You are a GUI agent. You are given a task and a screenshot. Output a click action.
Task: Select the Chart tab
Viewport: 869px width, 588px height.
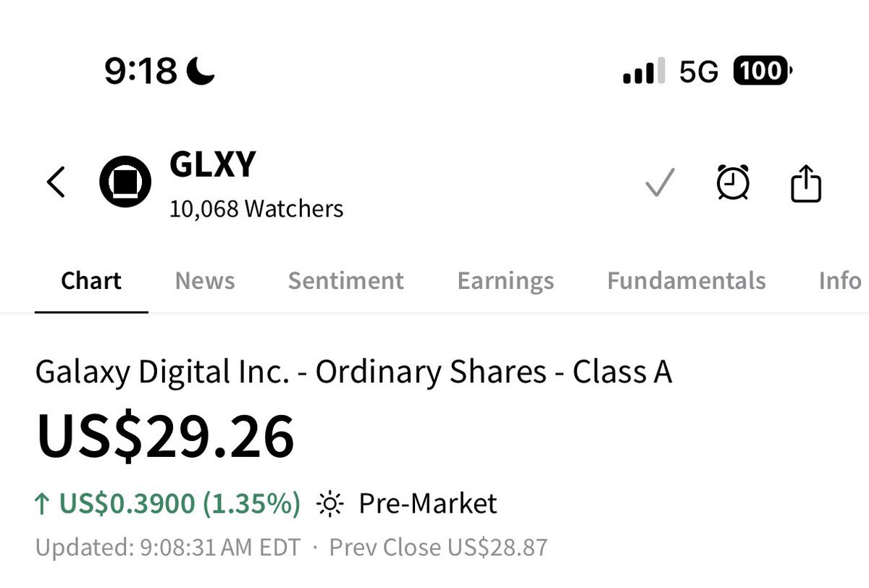[91, 281]
